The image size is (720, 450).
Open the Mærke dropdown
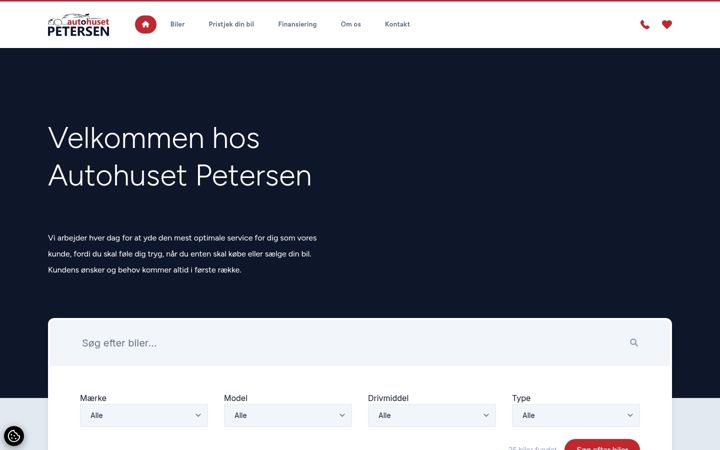click(144, 416)
